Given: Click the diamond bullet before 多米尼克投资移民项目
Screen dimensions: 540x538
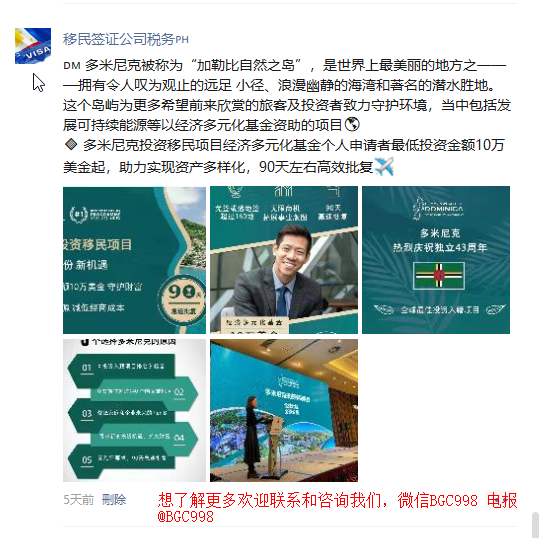Looking at the screenshot, I should (71, 145).
